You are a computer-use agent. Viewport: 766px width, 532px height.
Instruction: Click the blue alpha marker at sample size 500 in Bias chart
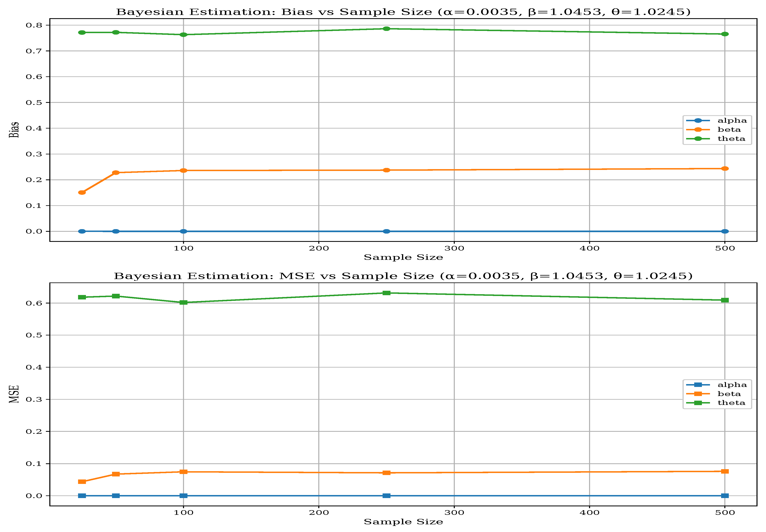725,231
